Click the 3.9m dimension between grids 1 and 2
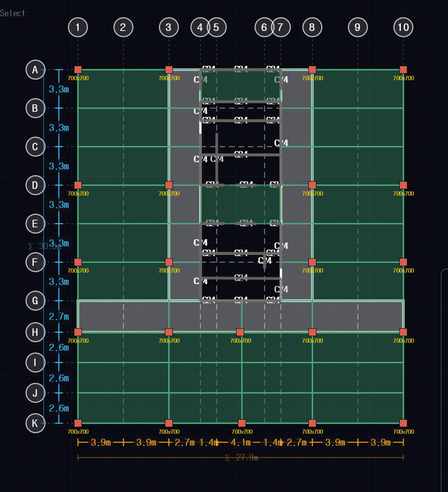The image size is (448, 492). [101, 442]
